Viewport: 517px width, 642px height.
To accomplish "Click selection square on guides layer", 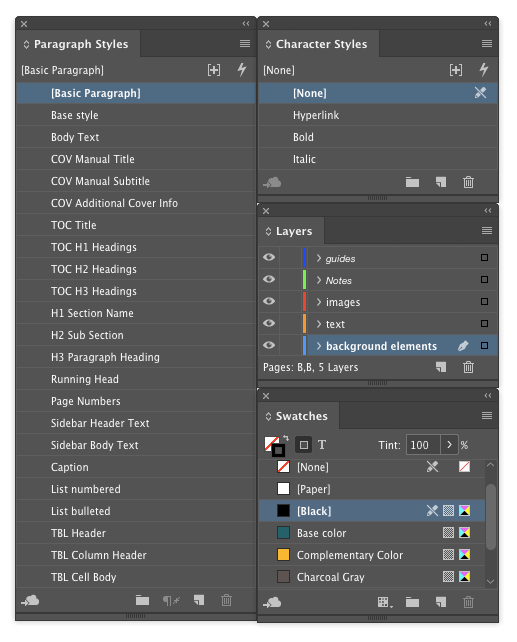I will pyautogui.click(x=484, y=258).
